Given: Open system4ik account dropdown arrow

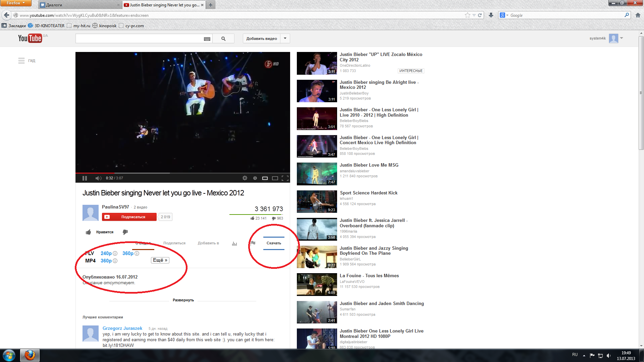Looking at the screenshot, I should [x=622, y=38].
